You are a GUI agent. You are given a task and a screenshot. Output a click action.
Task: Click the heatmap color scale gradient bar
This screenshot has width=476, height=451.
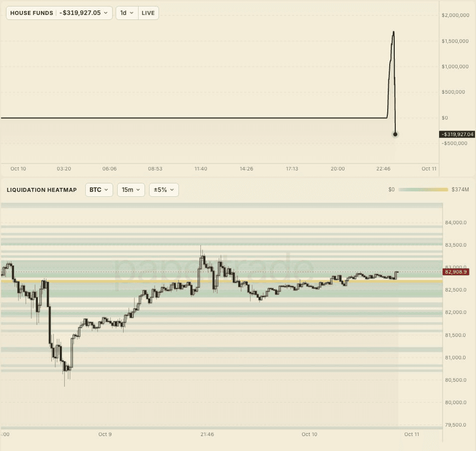tap(423, 190)
